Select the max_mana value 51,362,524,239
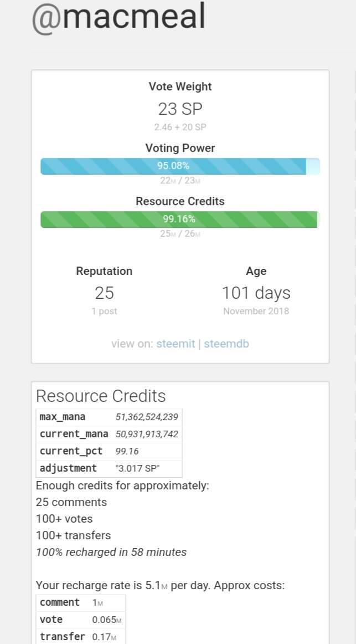This screenshot has height=644, width=356. [147, 417]
